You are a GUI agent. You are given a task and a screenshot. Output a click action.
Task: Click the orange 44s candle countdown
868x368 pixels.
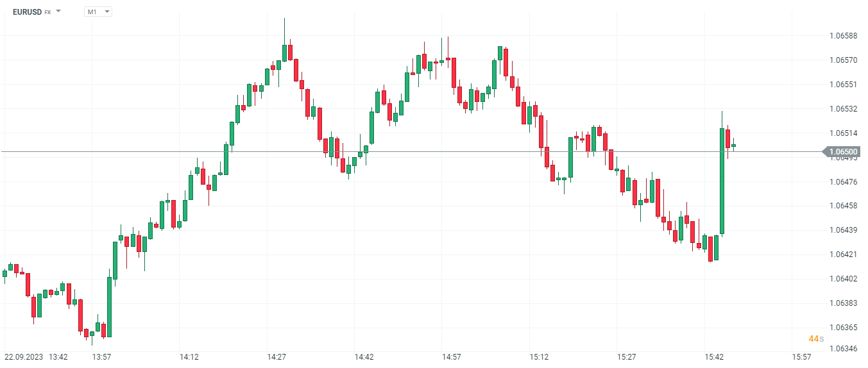pos(815,339)
